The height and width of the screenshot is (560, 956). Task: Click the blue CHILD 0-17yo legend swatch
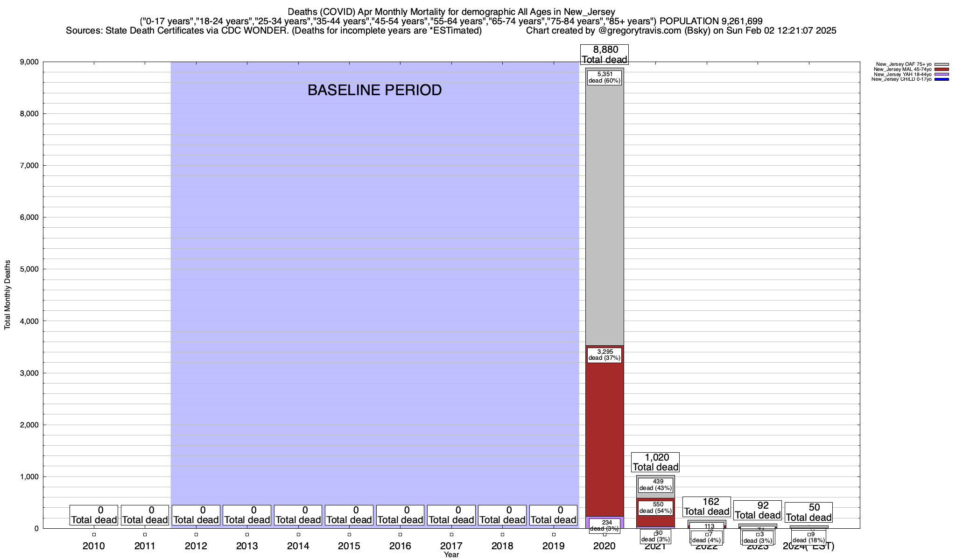(942, 79)
